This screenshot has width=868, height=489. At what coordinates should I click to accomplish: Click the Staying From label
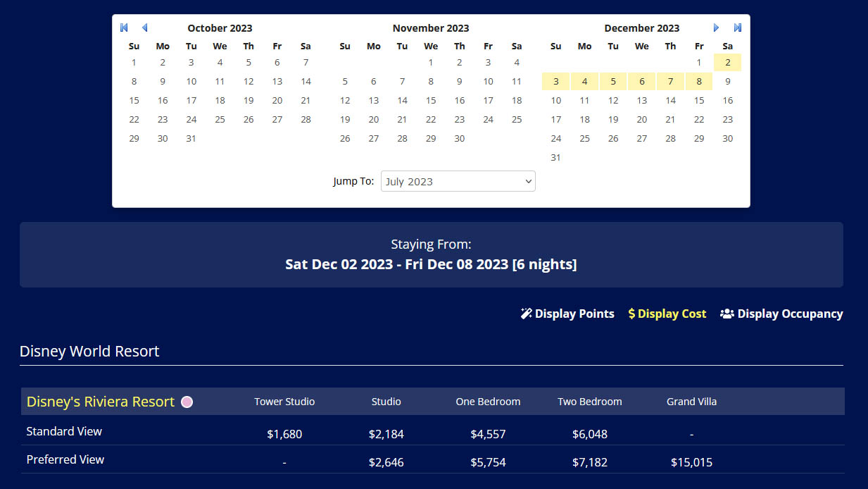point(431,244)
